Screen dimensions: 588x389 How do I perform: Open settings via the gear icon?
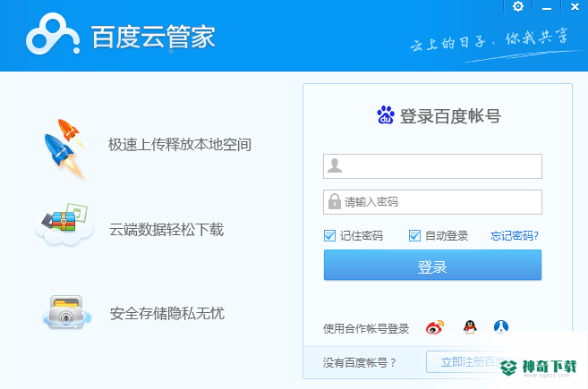pyautogui.click(x=518, y=6)
